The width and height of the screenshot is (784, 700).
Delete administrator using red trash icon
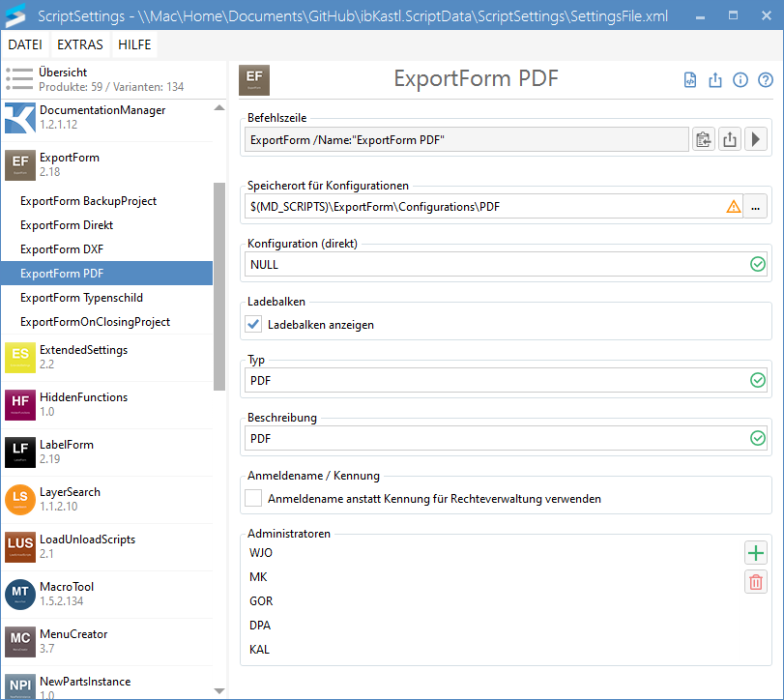coord(756,582)
